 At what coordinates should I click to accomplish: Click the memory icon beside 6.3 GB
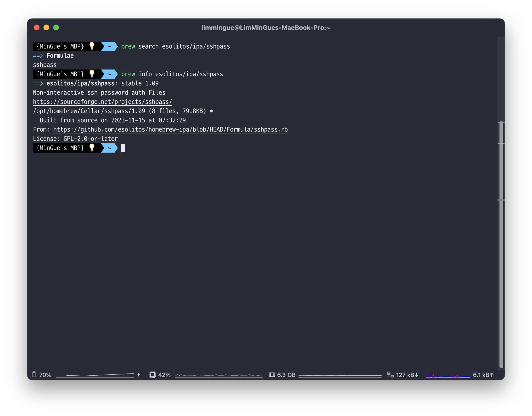pos(272,375)
